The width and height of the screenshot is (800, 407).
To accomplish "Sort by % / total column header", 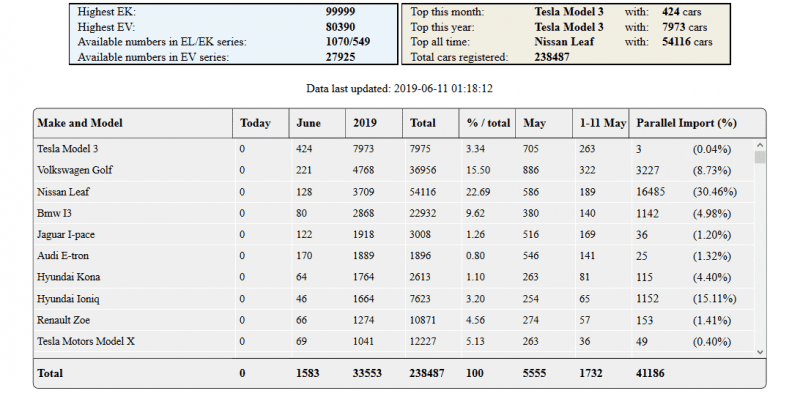I will coord(488,123).
